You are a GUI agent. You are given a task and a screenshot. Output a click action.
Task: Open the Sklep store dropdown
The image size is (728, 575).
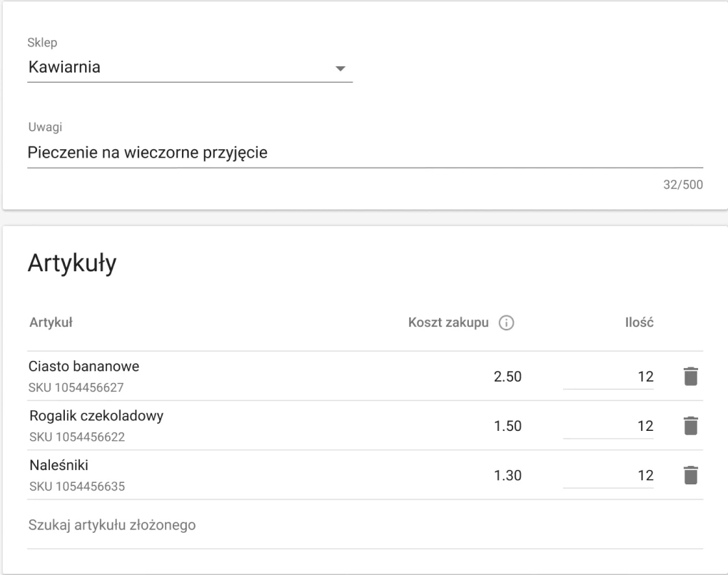tap(189, 68)
